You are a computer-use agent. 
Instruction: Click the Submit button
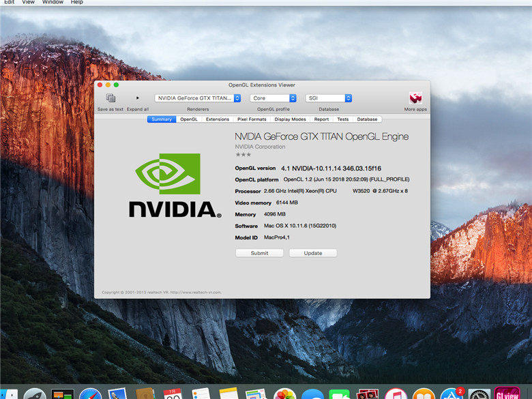click(260, 253)
